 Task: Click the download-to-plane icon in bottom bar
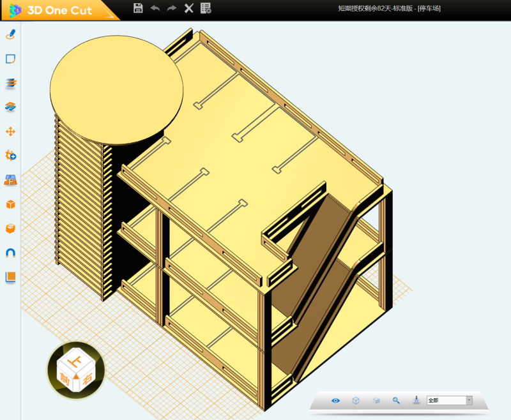coord(416,400)
